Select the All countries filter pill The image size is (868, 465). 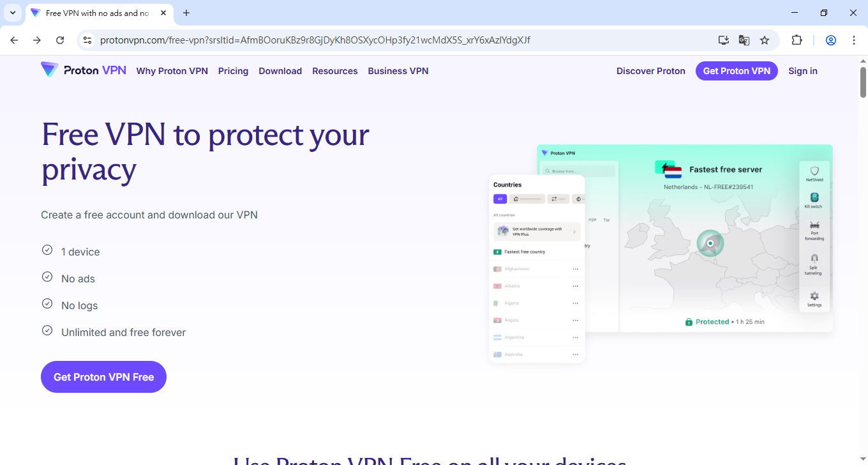[500, 199]
